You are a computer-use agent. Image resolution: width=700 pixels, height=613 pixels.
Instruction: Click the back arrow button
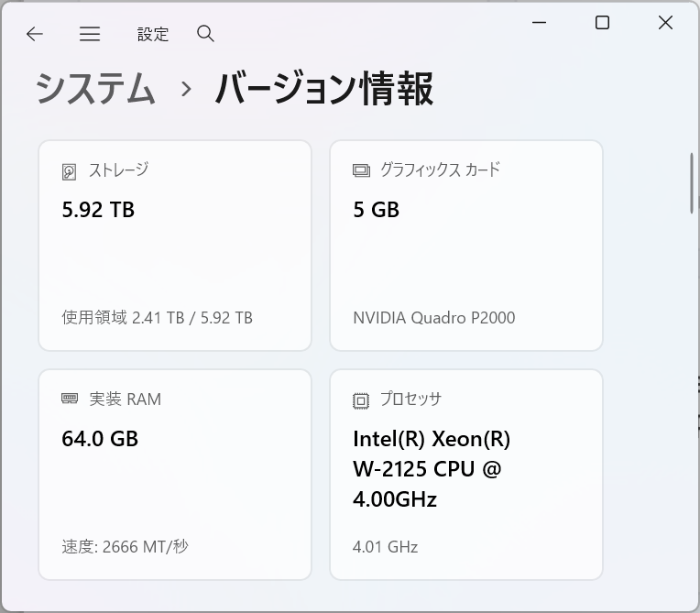click(x=35, y=34)
